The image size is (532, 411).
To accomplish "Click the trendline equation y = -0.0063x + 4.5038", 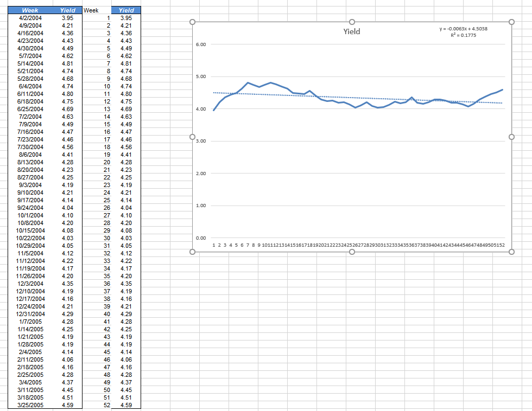I will coord(463,29).
